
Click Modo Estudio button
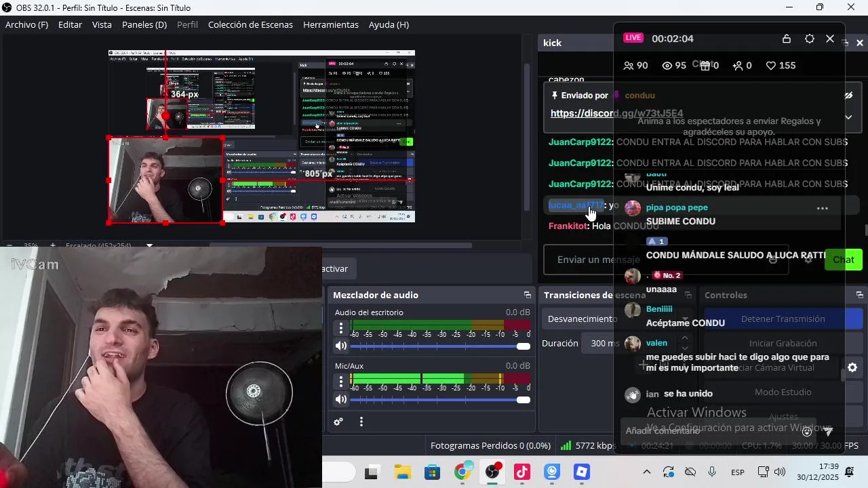pyautogui.click(x=783, y=392)
